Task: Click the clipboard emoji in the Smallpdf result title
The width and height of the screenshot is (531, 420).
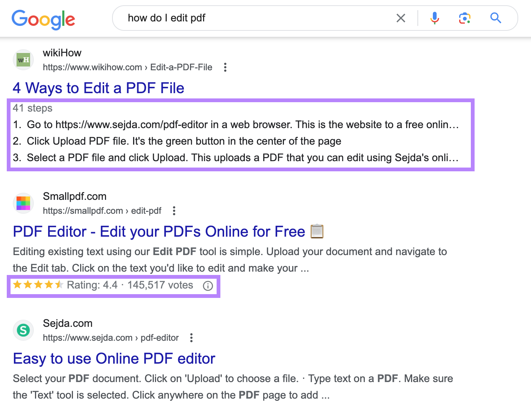Action: 317,231
